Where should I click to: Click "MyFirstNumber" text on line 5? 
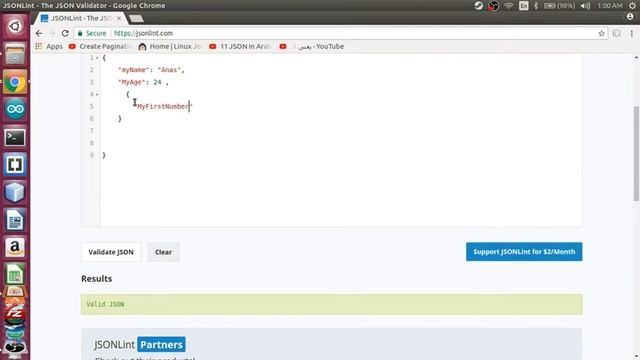pyautogui.click(x=163, y=107)
